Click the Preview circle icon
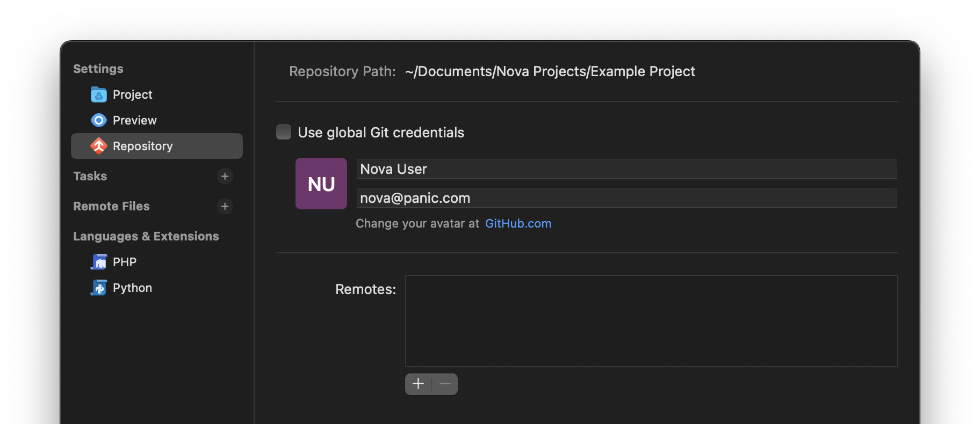Image resolution: width=980 pixels, height=424 pixels. pyautogui.click(x=99, y=120)
